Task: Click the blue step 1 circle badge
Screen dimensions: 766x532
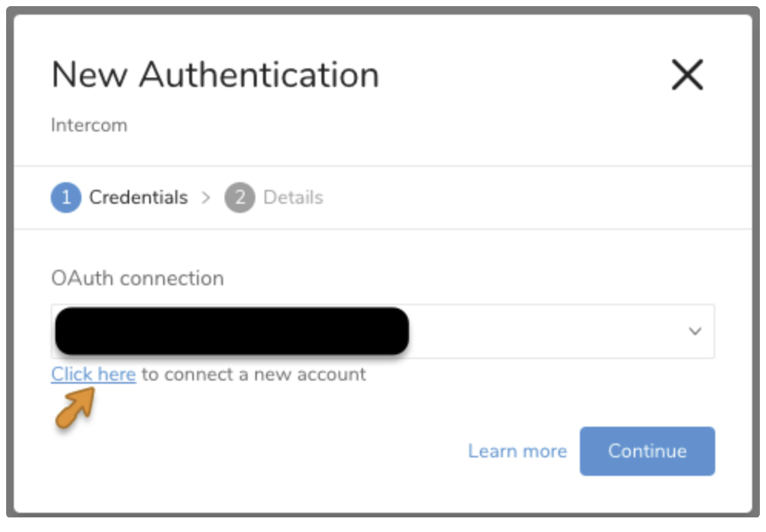Action: [66, 198]
